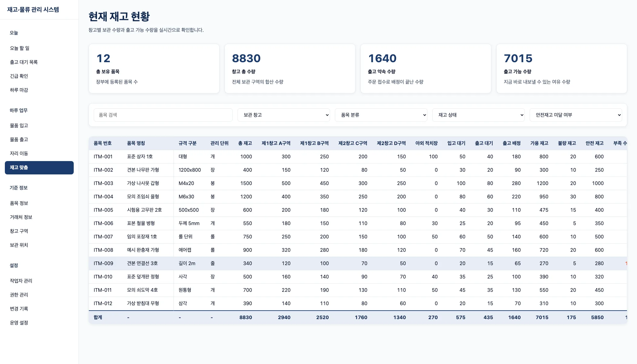Click the 1200x800 spec cell
Image resolution: width=637 pixels, height=364 pixels.
[190, 170]
